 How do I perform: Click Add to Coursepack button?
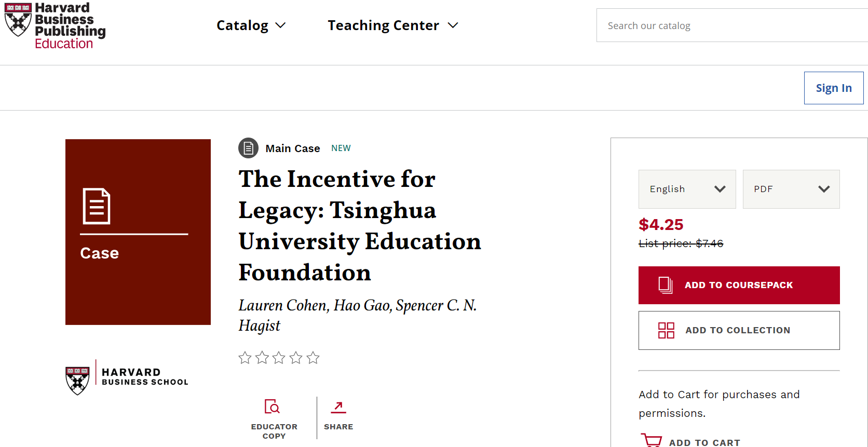[x=739, y=285]
